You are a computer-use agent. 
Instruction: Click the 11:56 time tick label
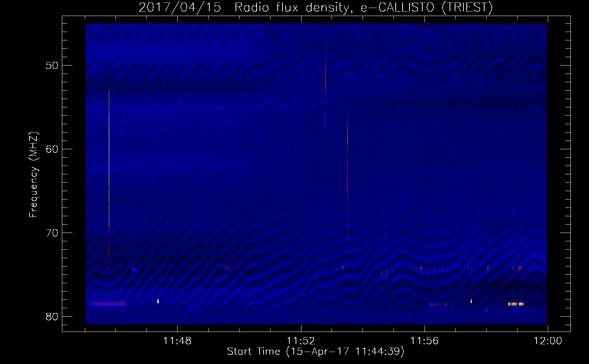click(x=424, y=341)
